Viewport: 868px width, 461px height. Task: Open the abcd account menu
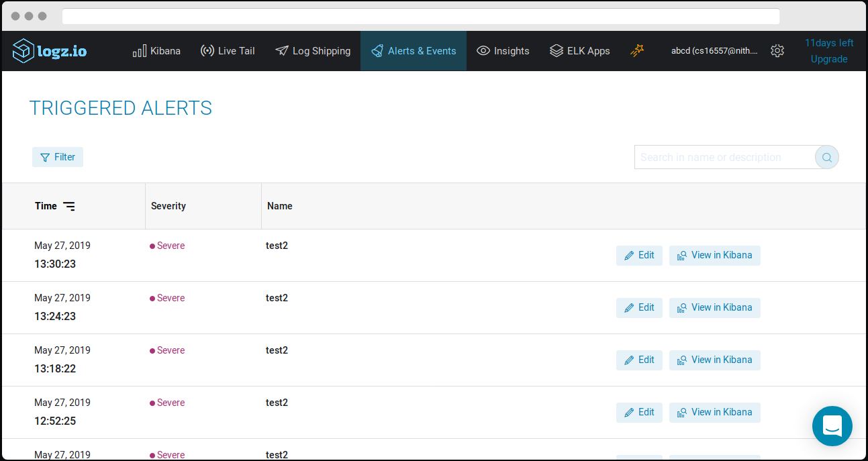click(714, 51)
